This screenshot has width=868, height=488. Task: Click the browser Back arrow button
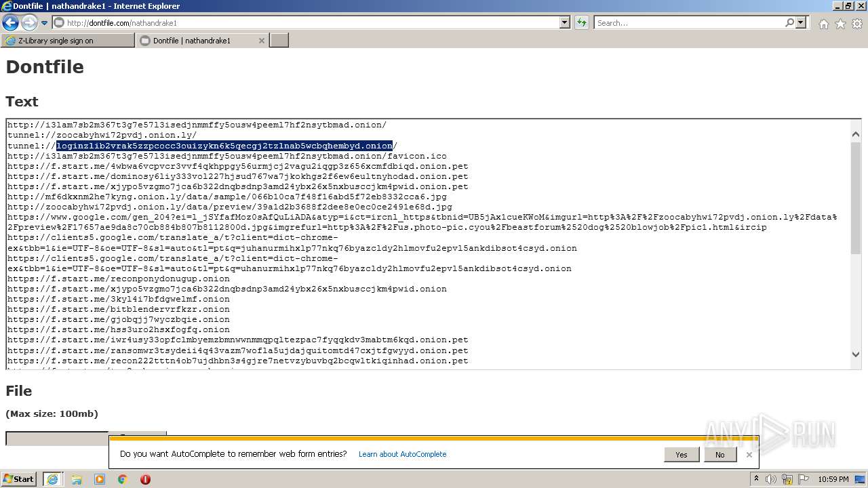pyautogui.click(x=10, y=23)
